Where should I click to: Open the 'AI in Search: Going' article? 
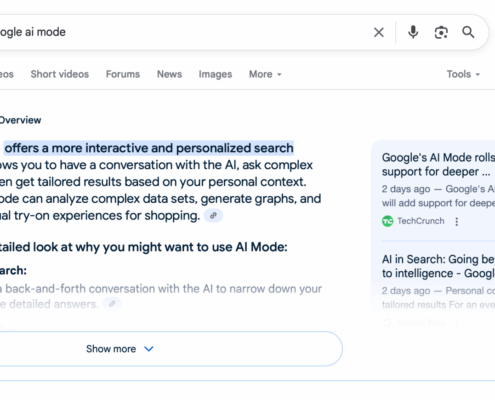pyautogui.click(x=438, y=266)
